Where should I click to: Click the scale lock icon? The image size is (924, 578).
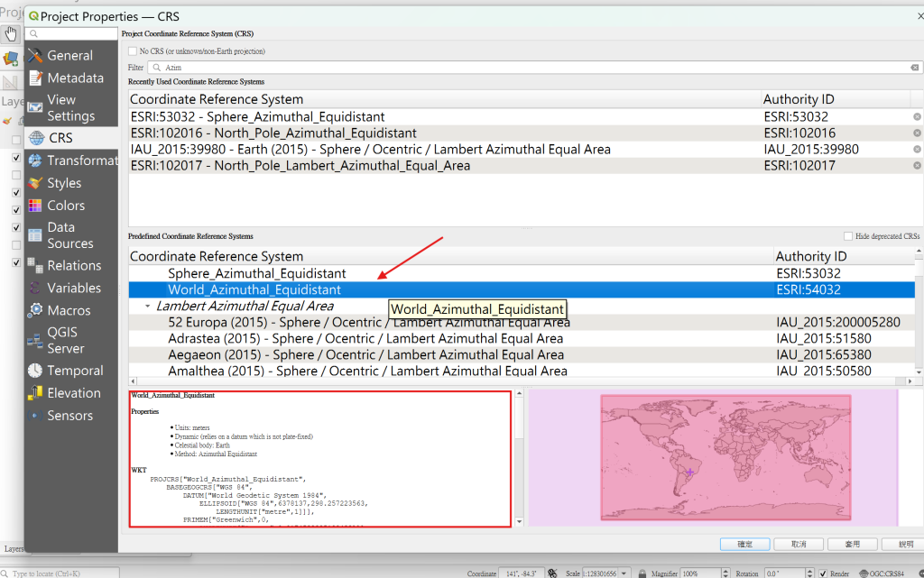tap(642, 573)
